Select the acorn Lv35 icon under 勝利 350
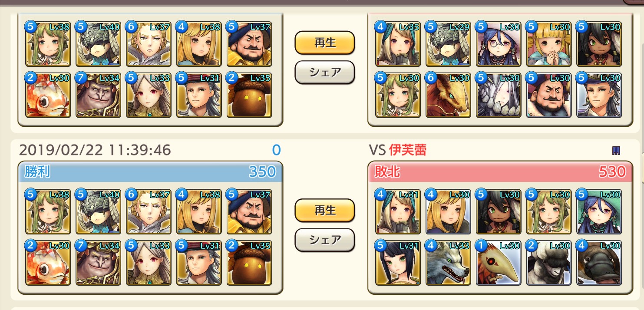Screen dimensions: 644x310 pos(249,263)
